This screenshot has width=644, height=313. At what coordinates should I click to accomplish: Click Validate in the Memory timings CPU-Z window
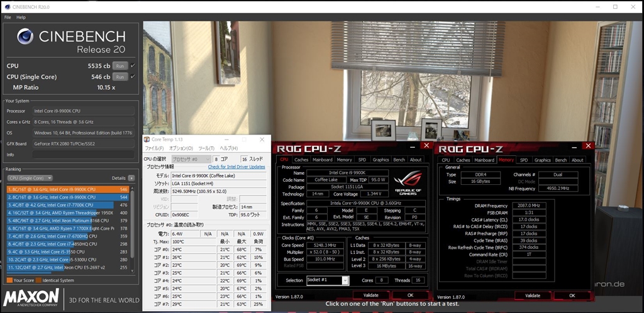[x=533, y=295]
